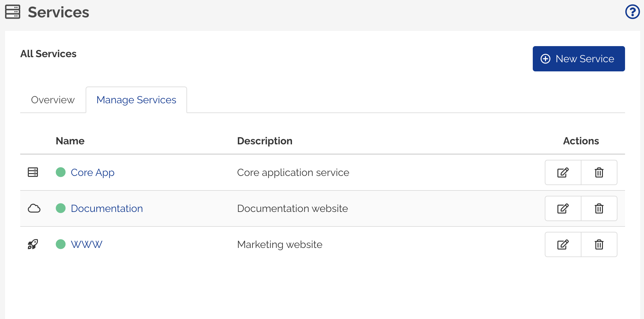644x319 pixels.
Task: Open the edit action for Core App
Action: [563, 172]
